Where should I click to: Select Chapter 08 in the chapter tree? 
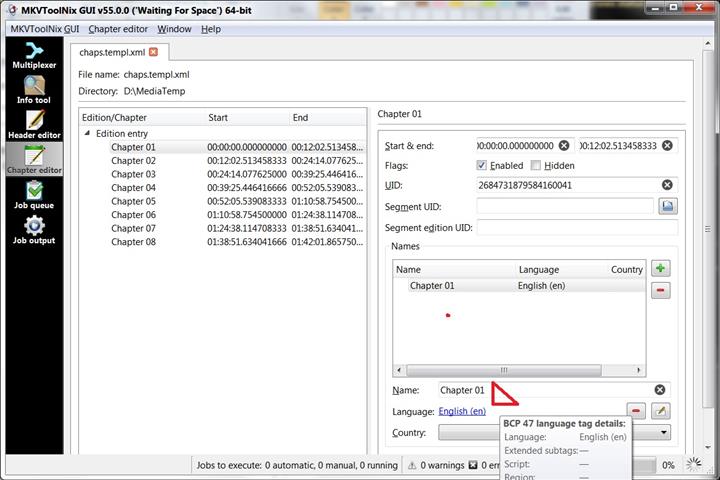tap(133, 242)
